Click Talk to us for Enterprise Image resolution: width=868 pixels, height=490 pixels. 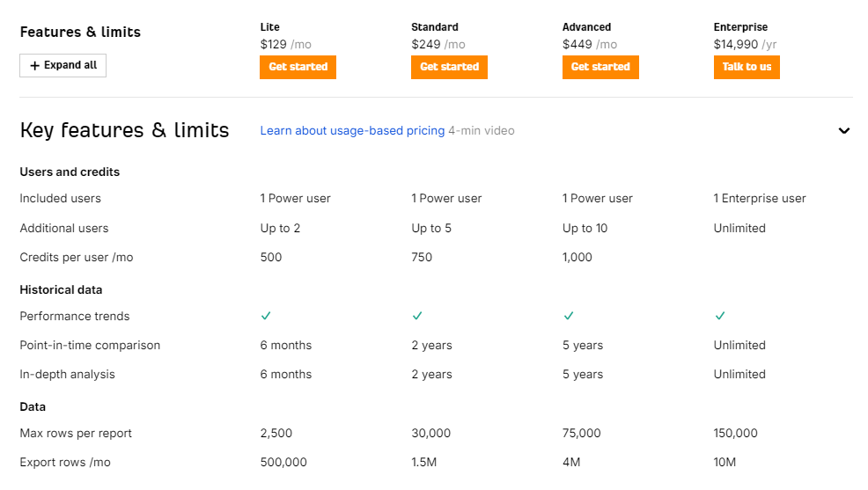[x=747, y=67]
